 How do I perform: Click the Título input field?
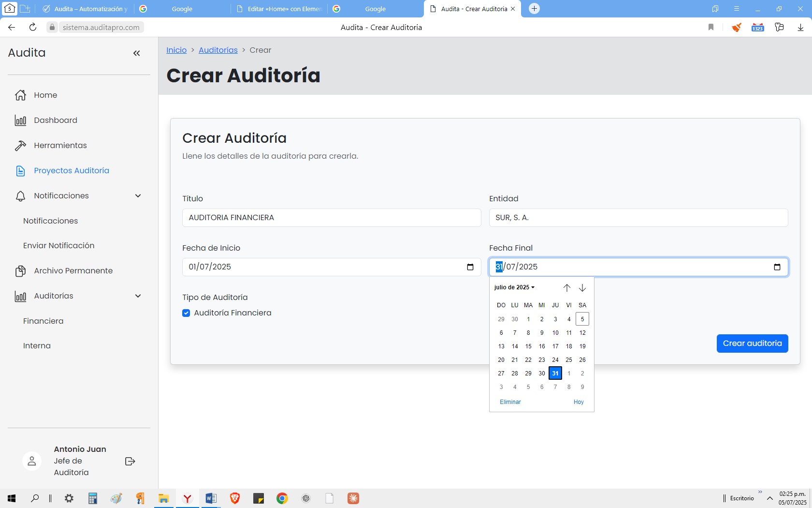332,218
